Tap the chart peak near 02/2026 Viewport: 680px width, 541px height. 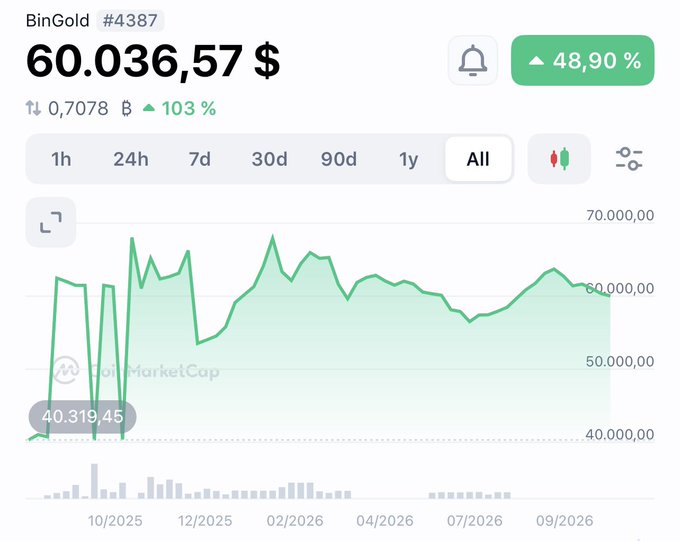coord(272,237)
